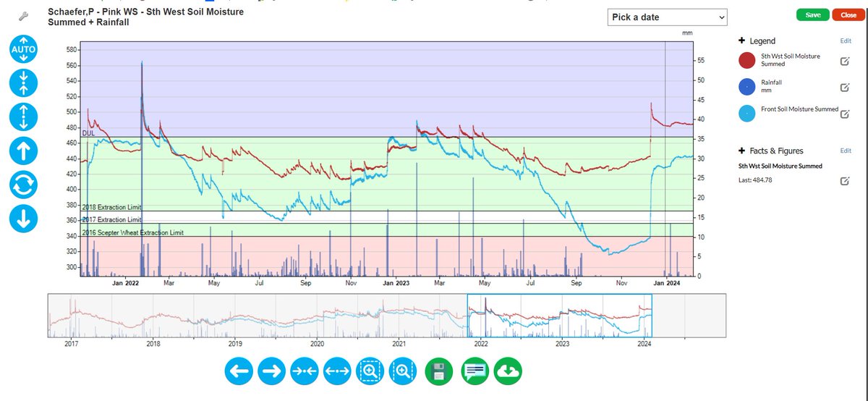Edit the Sth Wst Soil Moisture legend entry

(x=844, y=62)
